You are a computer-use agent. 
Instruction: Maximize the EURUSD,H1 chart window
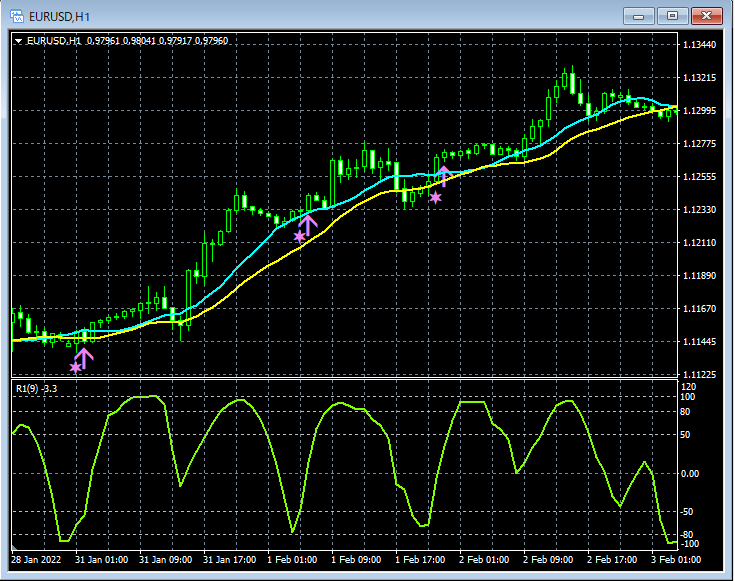pos(672,16)
